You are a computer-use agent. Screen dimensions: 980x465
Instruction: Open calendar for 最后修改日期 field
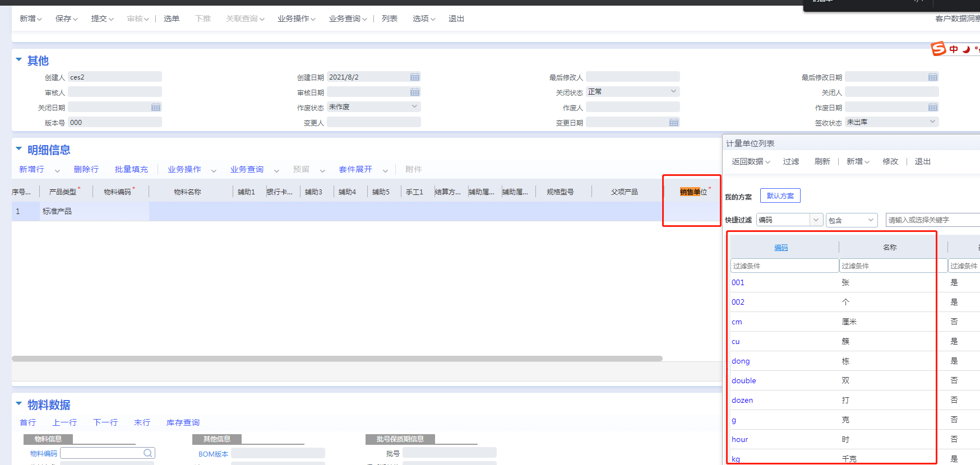pos(933,77)
